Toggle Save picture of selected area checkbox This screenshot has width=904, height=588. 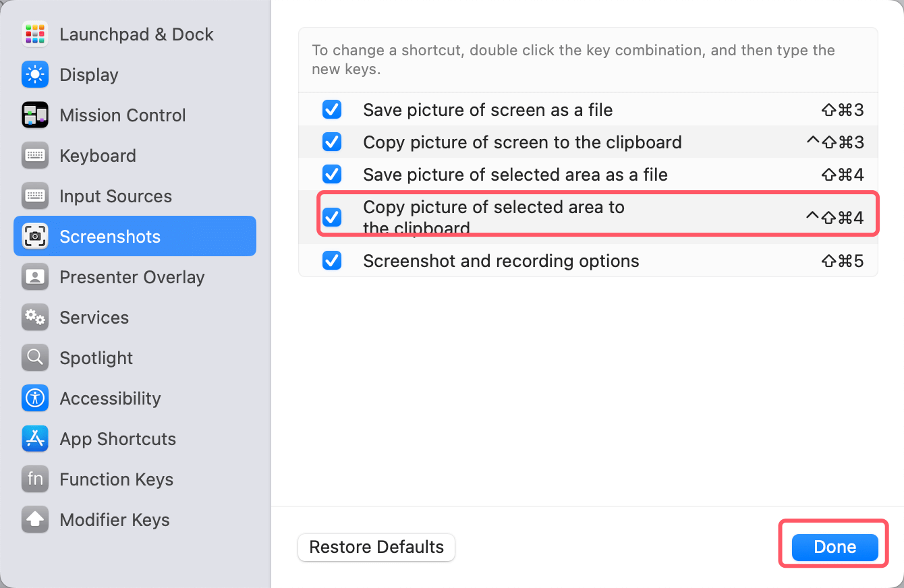pyautogui.click(x=332, y=175)
